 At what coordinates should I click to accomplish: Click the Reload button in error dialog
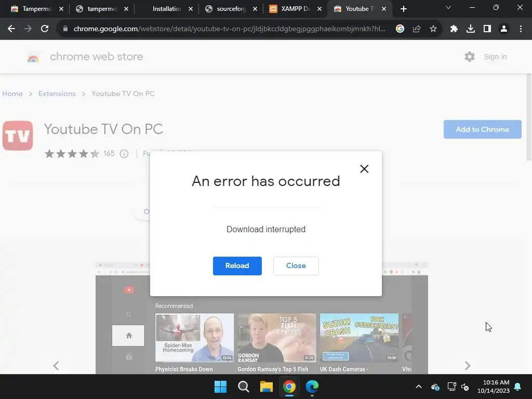coord(237,265)
